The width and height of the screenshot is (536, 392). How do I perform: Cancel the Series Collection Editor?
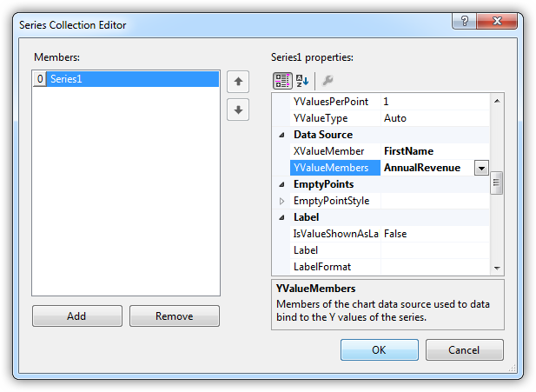[464, 349]
